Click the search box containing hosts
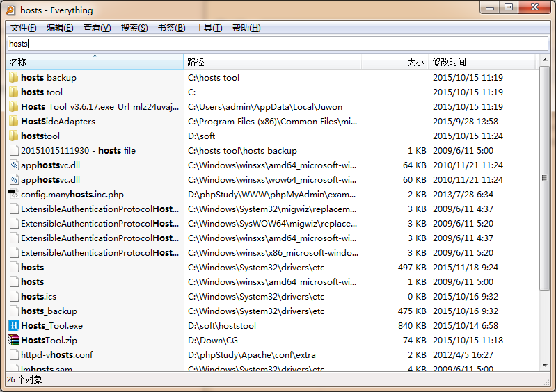The height and width of the screenshot is (392, 556). click(x=278, y=44)
